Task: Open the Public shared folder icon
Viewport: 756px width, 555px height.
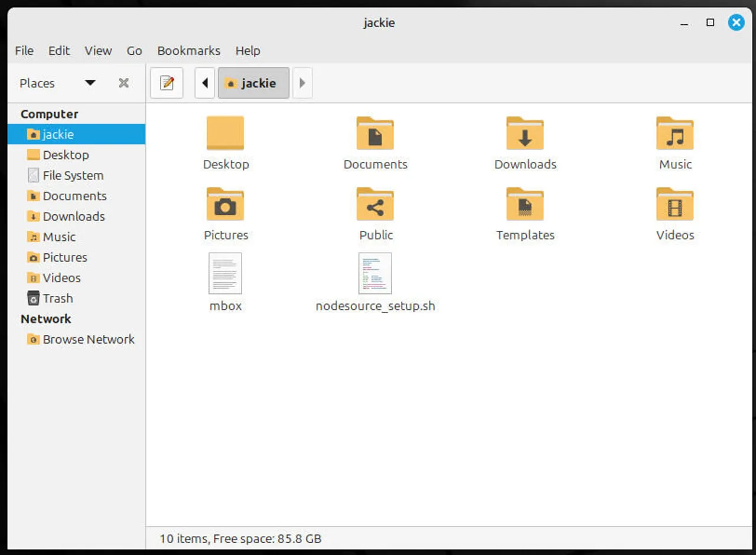Action: pyautogui.click(x=375, y=205)
